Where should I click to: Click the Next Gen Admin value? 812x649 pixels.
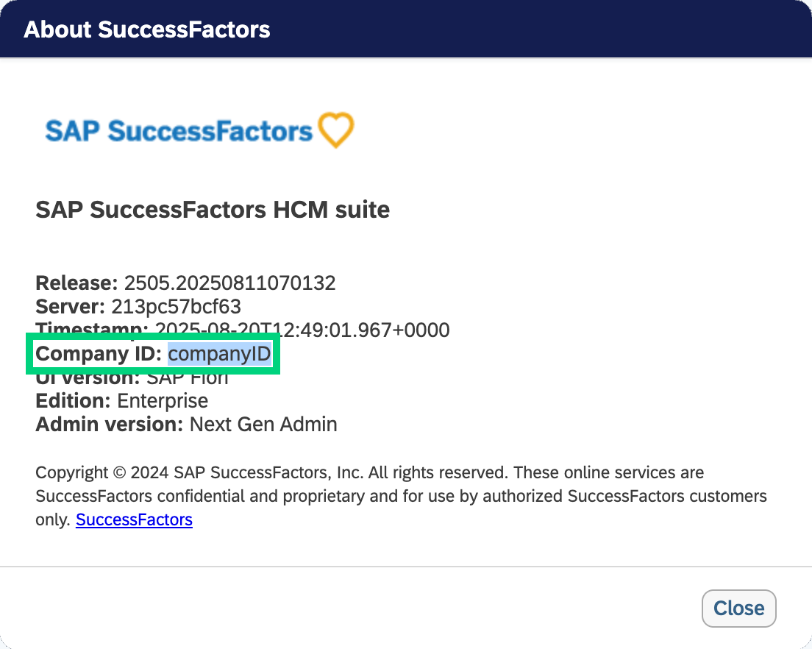pos(263,425)
